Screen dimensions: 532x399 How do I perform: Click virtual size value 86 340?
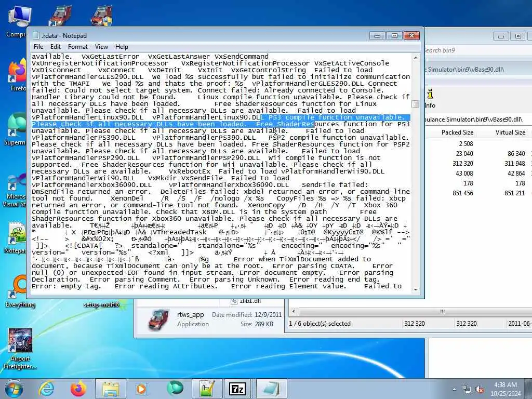tap(516, 154)
